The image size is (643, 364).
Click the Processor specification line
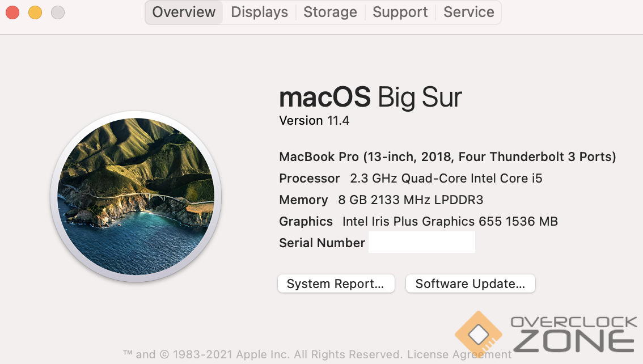(411, 178)
